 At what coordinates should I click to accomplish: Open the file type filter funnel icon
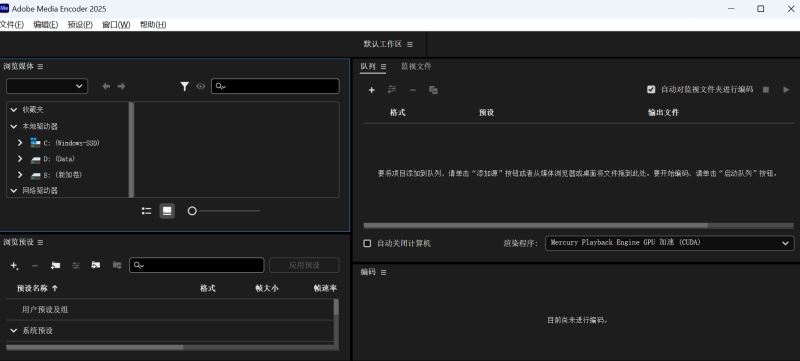(185, 87)
